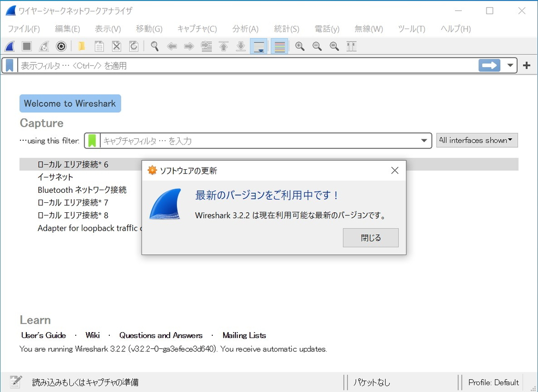Toggle colorize packet list
538x392 pixels.
coord(279,46)
